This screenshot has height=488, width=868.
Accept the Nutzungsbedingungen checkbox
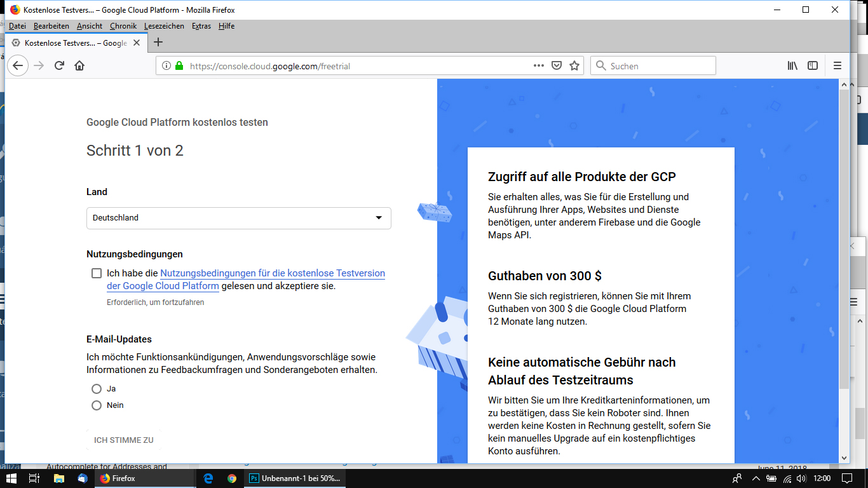click(x=97, y=273)
